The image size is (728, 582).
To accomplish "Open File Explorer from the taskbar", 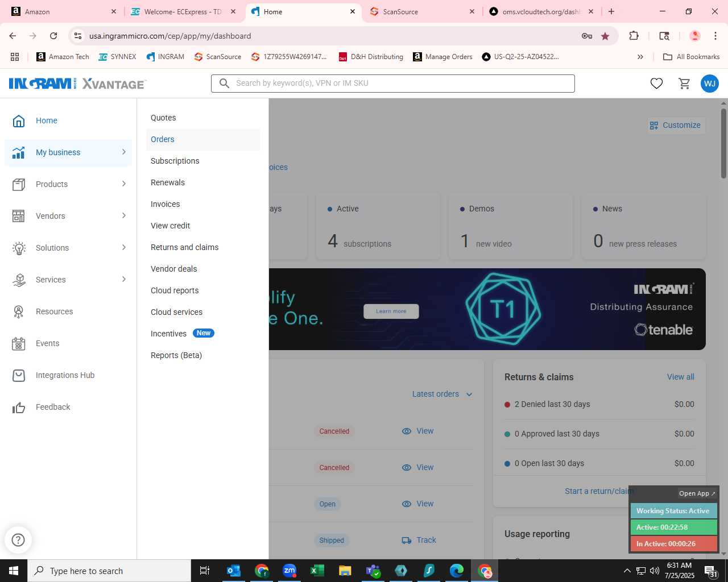I will point(345,571).
